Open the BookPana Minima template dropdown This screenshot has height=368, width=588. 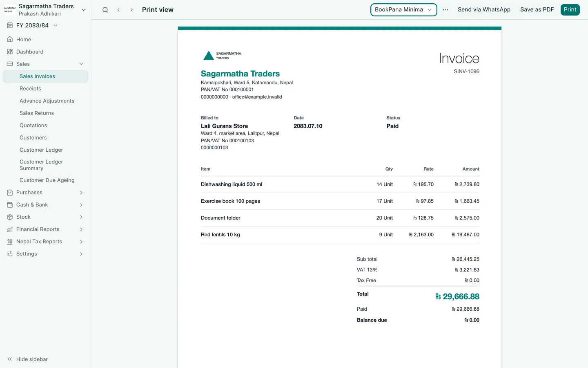tap(403, 10)
